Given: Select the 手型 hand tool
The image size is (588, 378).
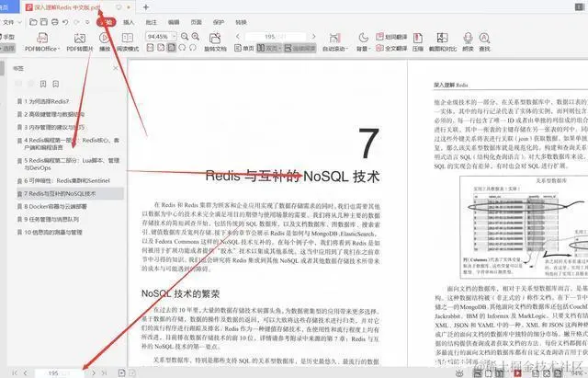Looking at the screenshot, I should 7,37.
